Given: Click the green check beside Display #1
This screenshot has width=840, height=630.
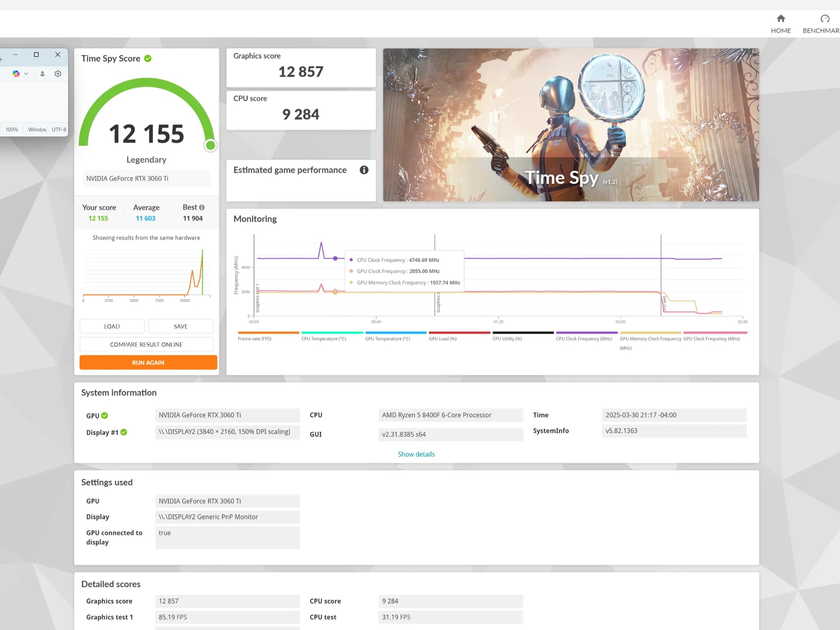Looking at the screenshot, I should (x=124, y=432).
